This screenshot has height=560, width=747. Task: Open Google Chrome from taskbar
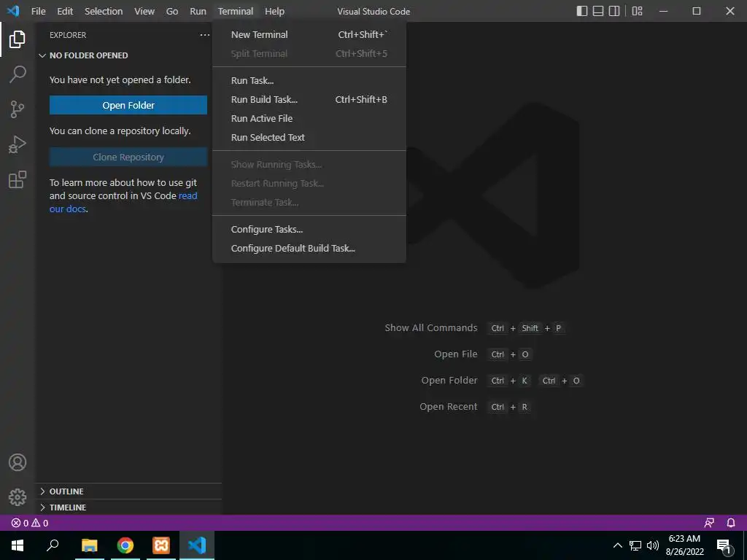[x=125, y=545]
